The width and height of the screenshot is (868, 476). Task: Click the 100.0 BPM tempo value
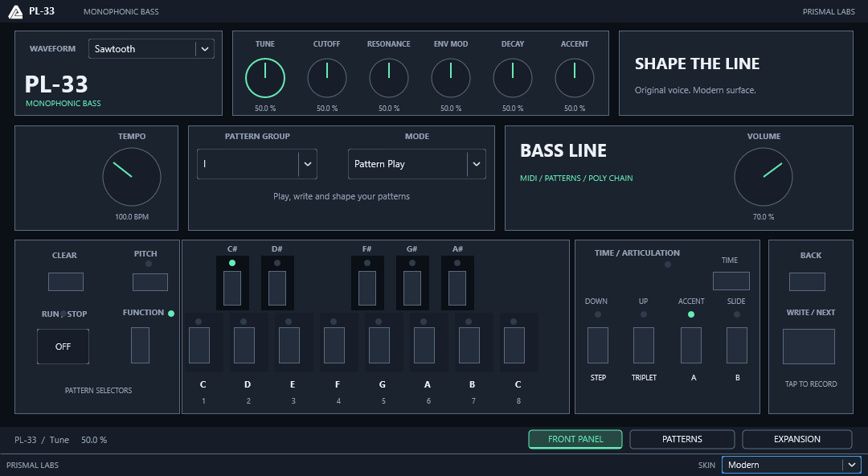[132, 216]
